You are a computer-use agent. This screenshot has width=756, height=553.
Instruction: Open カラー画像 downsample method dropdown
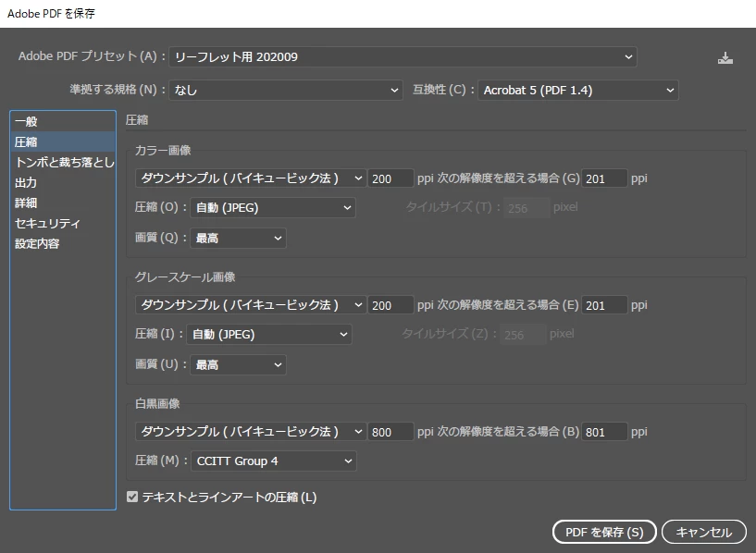tap(251, 178)
